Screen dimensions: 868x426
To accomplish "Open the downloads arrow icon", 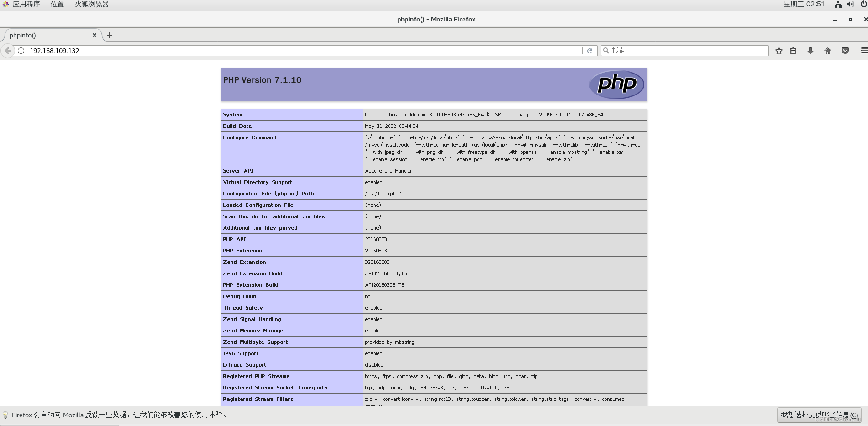I will [810, 51].
